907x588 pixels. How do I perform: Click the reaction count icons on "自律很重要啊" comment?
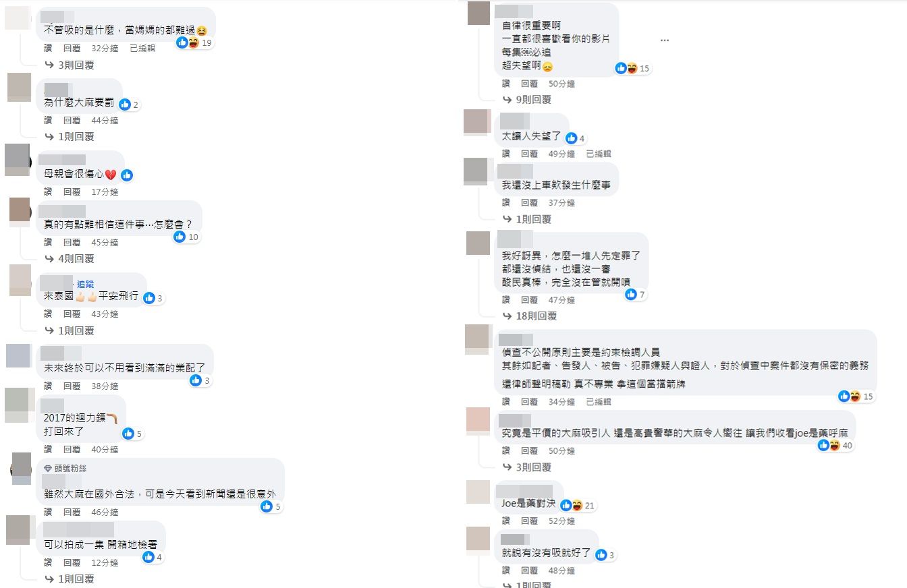(x=624, y=67)
